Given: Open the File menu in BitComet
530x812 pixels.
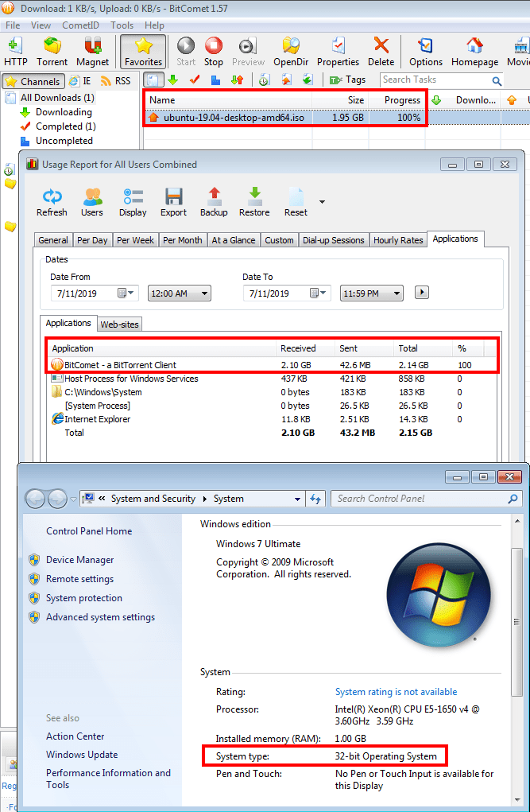Looking at the screenshot, I should 13,25.
